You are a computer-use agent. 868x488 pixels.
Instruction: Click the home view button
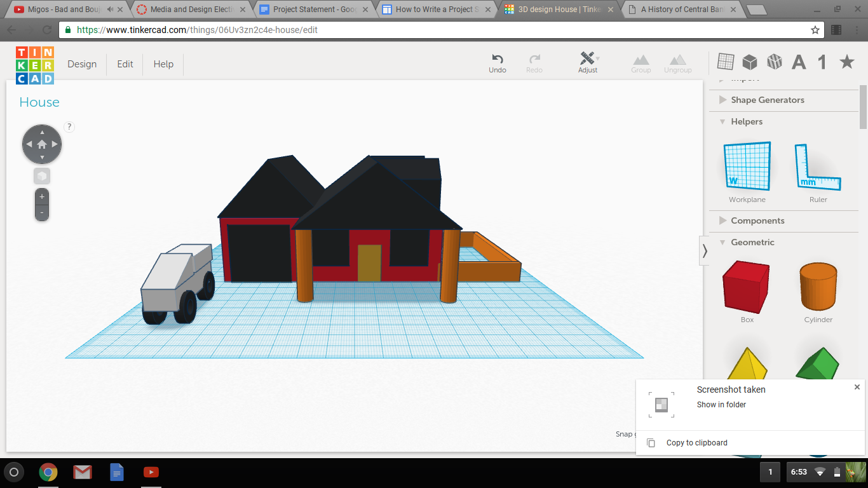42,144
